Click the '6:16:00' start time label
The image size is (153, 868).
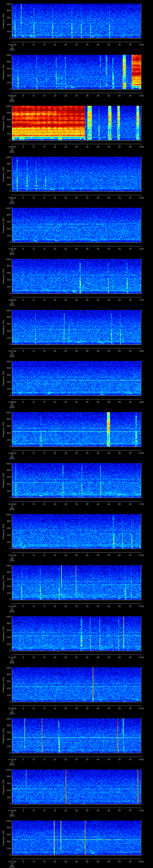point(12,810)
